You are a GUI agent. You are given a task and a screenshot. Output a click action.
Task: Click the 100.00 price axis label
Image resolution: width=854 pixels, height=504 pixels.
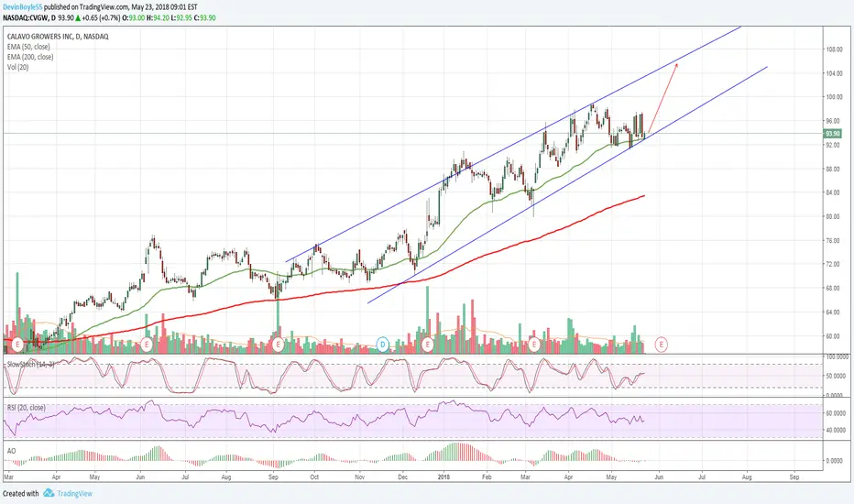click(x=835, y=97)
